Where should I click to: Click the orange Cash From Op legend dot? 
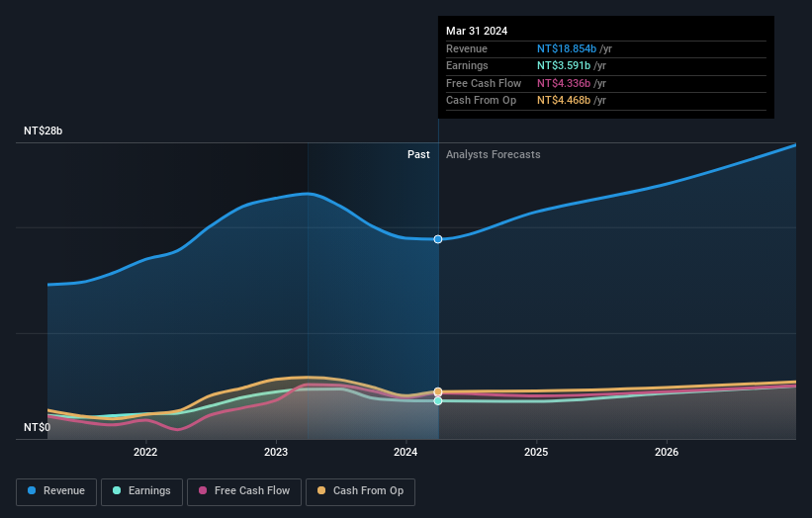click(321, 490)
